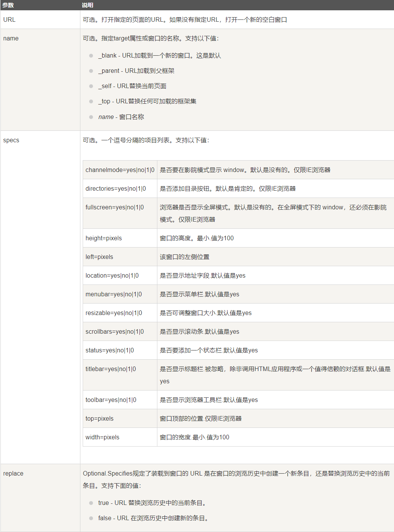Click the 参数 column header
The image size is (394, 532).
[x=8, y=5]
